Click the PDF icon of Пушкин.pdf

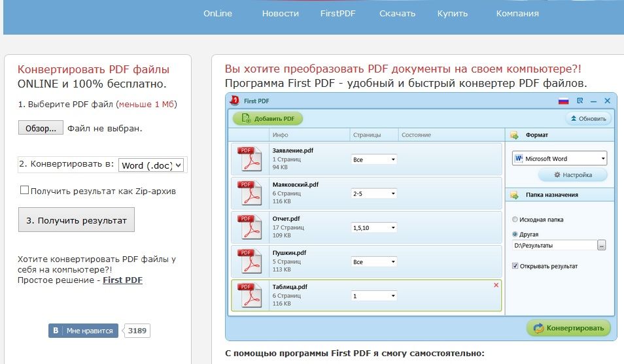click(249, 261)
